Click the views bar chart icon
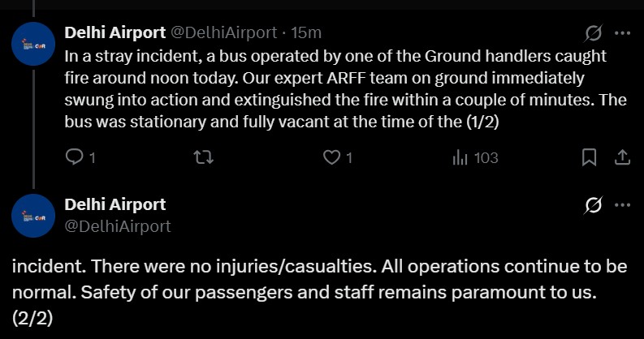Screen dimensions: 644x339 460,157
